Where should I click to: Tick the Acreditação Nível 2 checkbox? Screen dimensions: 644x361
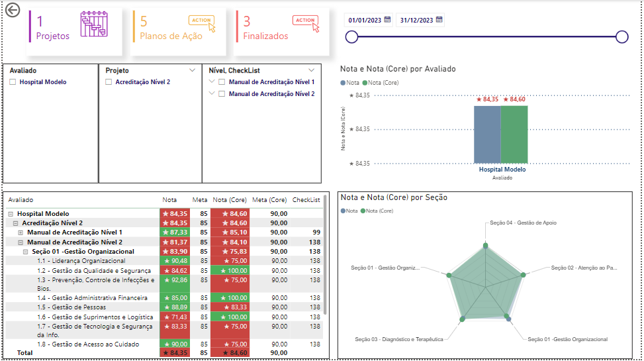pos(109,82)
